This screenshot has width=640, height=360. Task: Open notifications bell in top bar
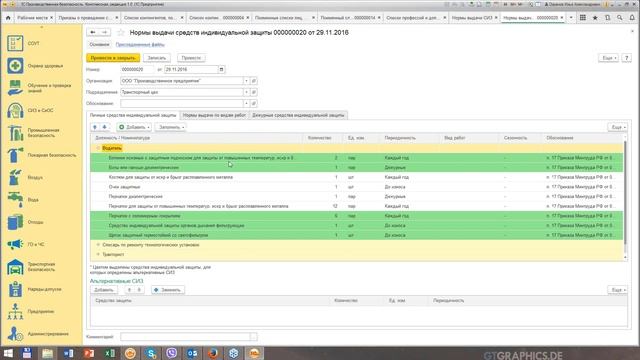pos(632,18)
